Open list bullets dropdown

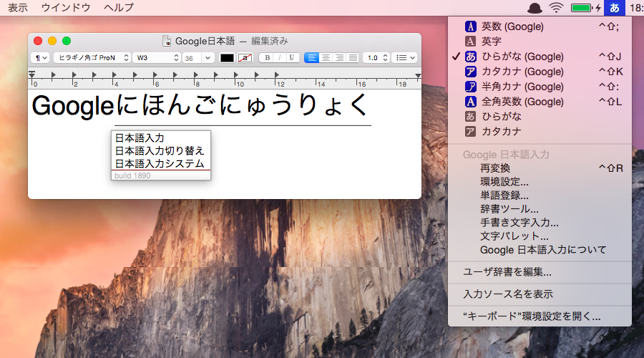(x=404, y=58)
